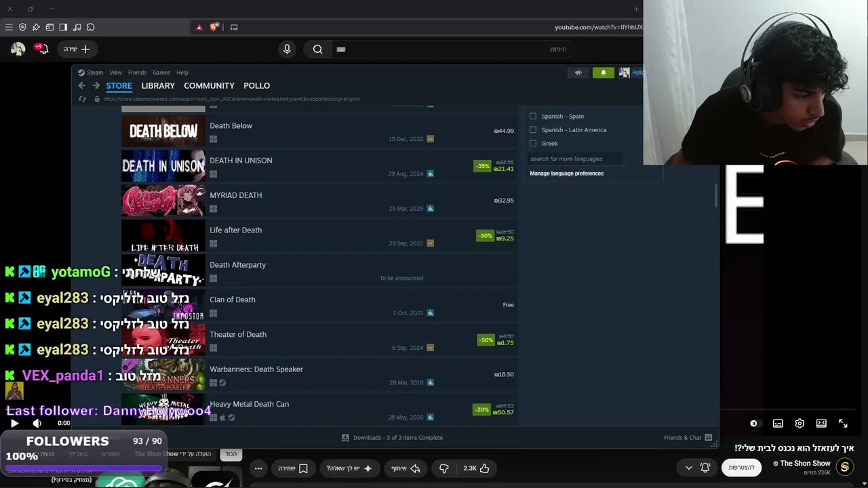Open The Shon Show channel name

click(x=805, y=464)
